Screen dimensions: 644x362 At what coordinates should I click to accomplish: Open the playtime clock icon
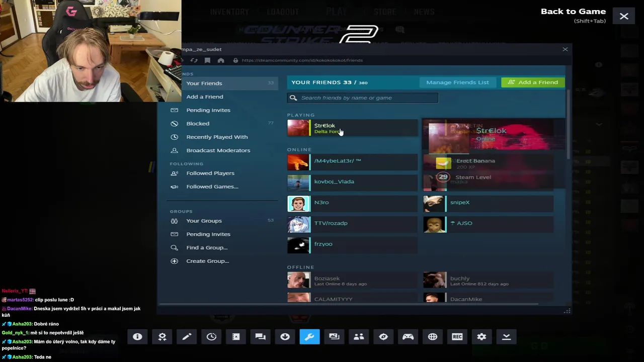coord(211,337)
